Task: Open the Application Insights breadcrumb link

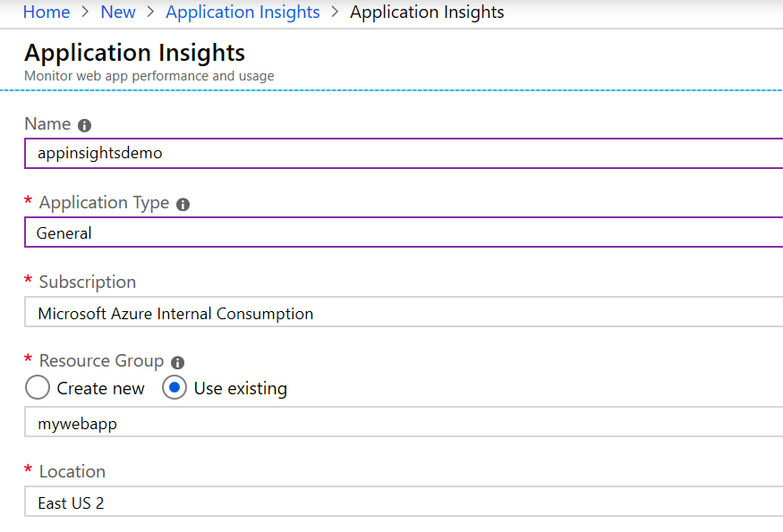Action: click(x=243, y=12)
